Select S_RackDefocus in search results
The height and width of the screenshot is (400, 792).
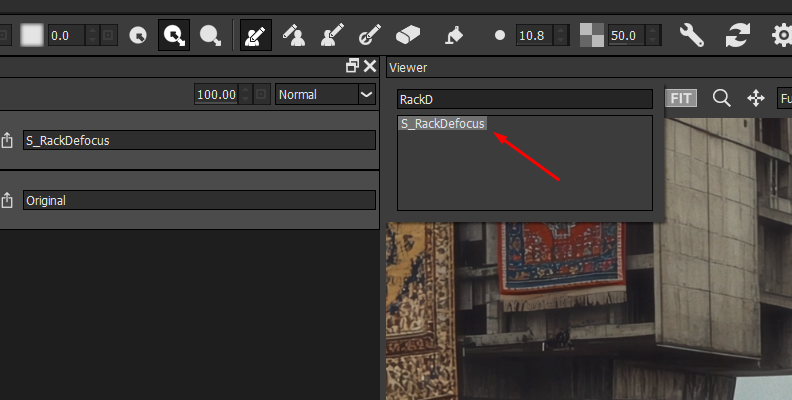(442, 124)
